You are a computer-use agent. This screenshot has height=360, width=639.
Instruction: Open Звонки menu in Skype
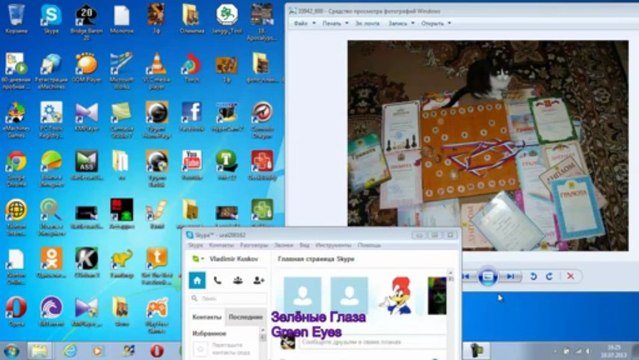coord(284,245)
